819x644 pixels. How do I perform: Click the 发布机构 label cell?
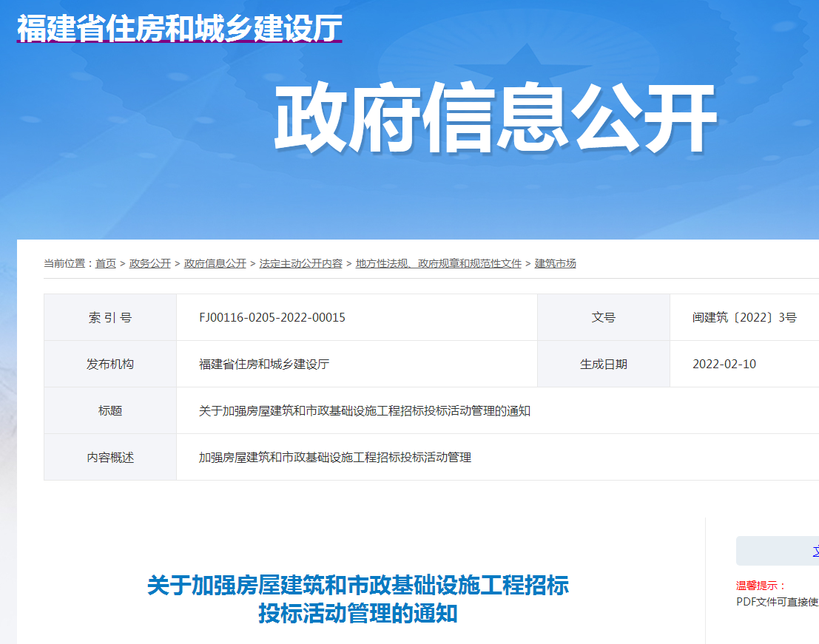click(110, 365)
